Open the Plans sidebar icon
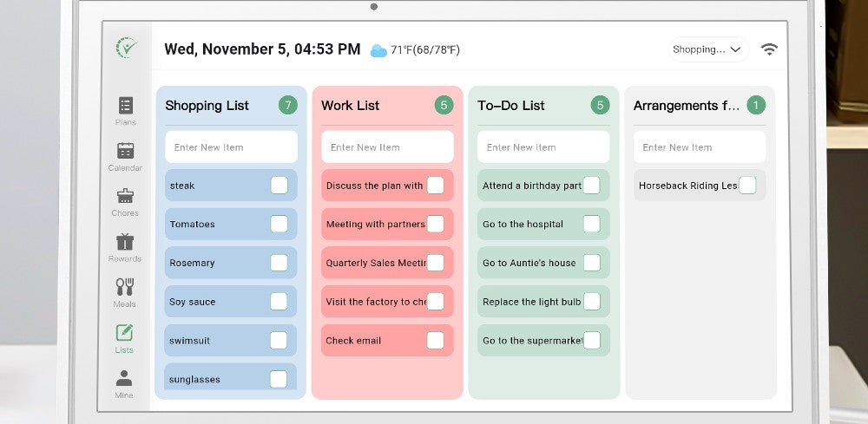Viewport: 868px width, 424px height. click(x=125, y=106)
